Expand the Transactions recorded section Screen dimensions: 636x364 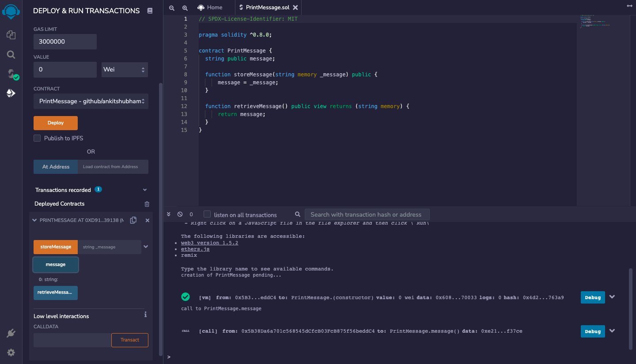pos(145,190)
